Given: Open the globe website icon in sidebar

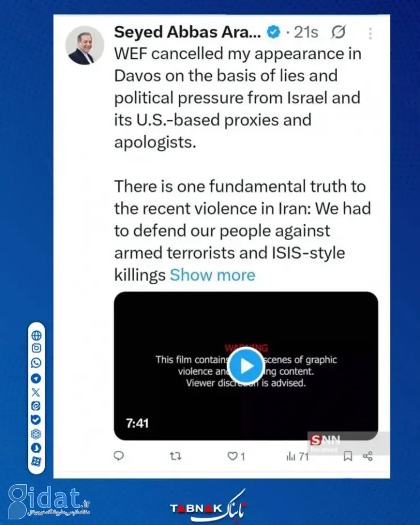Looking at the screenshot, I should coord(36,335).
